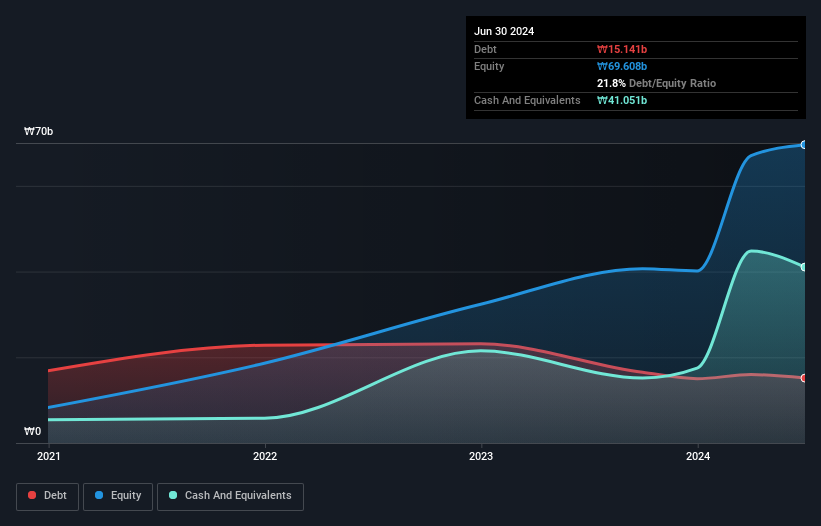Image resolution: width=821 pixels, height=526 pixels.
Task: Click the red Debt legend dot
Action: 32,495
